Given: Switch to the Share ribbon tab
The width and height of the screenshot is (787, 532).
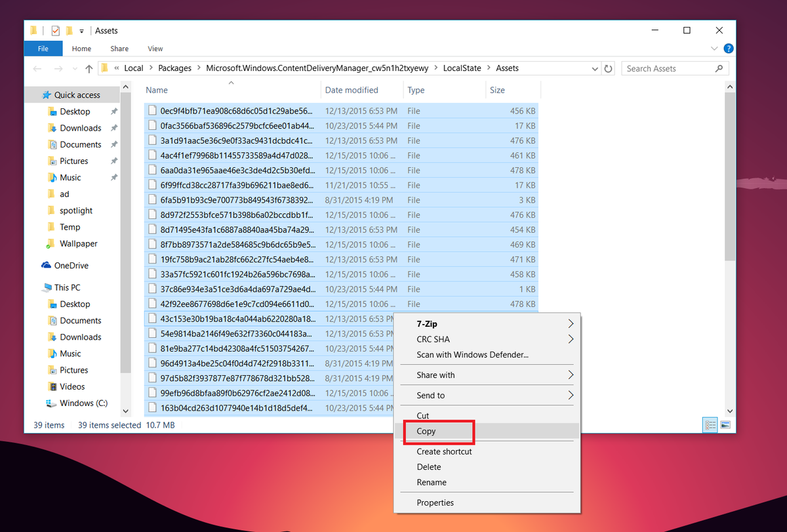Looking at the screenshot, I should [x=119, y=48].
